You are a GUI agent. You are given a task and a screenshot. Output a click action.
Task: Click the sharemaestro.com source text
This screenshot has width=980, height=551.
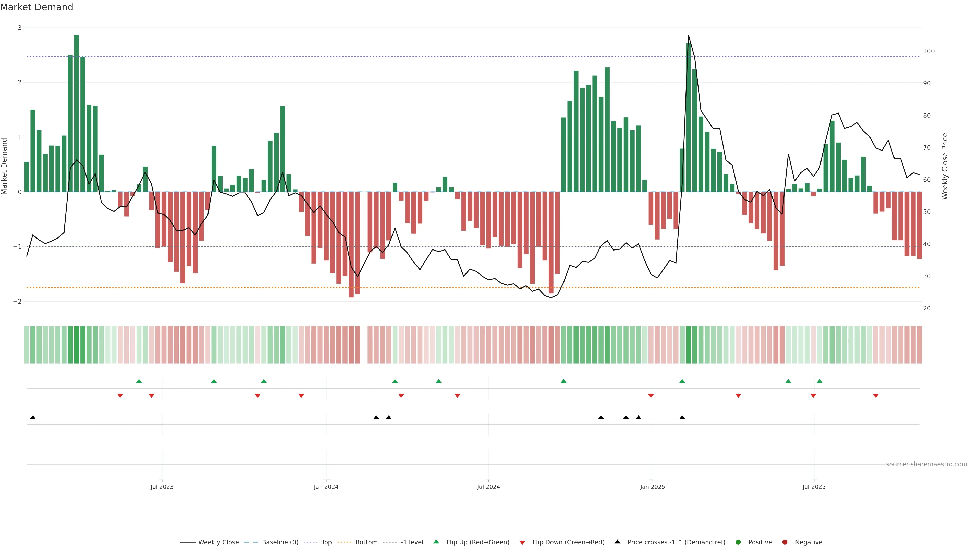(x=926, y=464)
